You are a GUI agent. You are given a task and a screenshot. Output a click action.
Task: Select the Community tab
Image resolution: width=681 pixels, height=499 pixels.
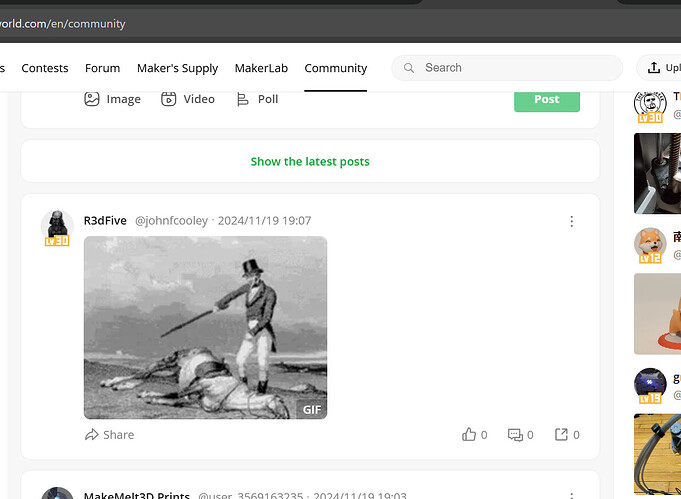point(336,68)
